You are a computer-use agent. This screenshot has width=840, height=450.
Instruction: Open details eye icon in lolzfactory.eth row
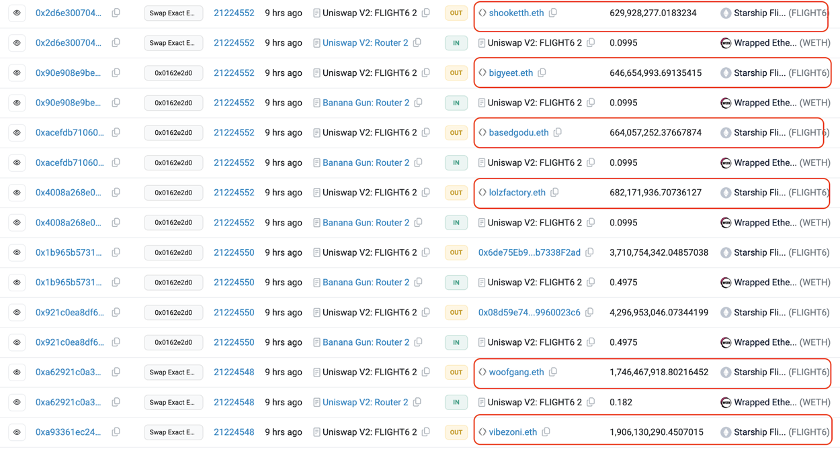[17, 192]
